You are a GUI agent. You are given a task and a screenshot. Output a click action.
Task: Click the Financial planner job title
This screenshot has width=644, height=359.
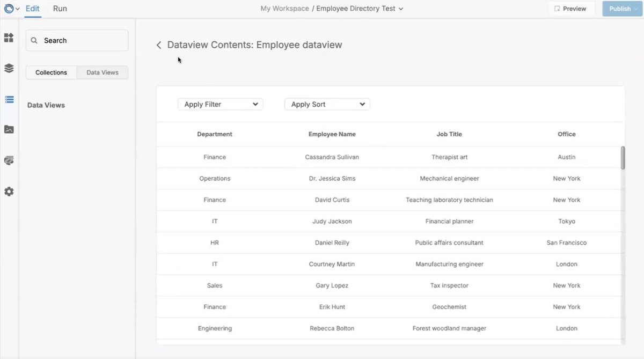[449, 222]
